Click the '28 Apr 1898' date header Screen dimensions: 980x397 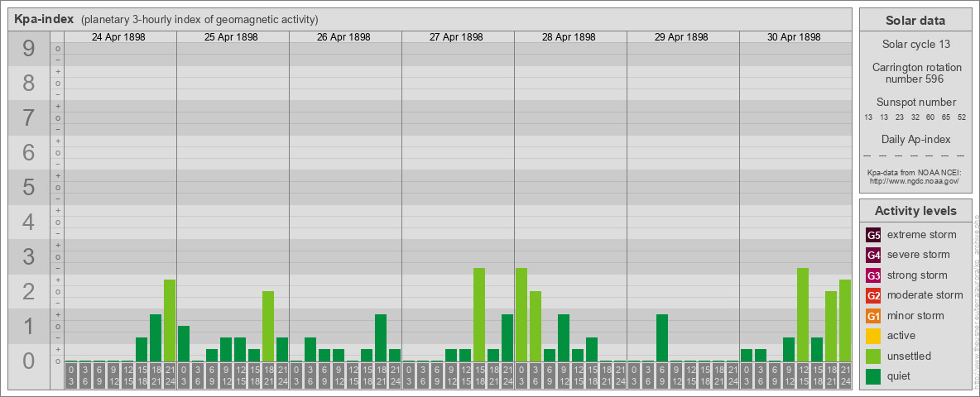(x=569, y=37)
